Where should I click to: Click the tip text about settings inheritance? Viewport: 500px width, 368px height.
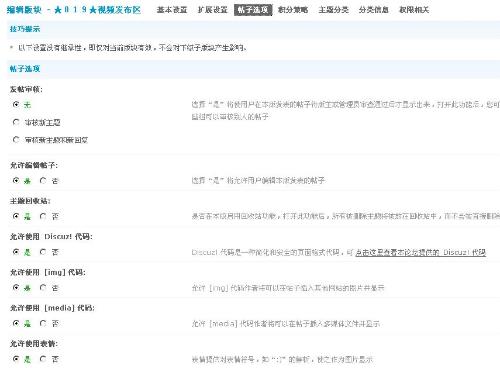133,48
